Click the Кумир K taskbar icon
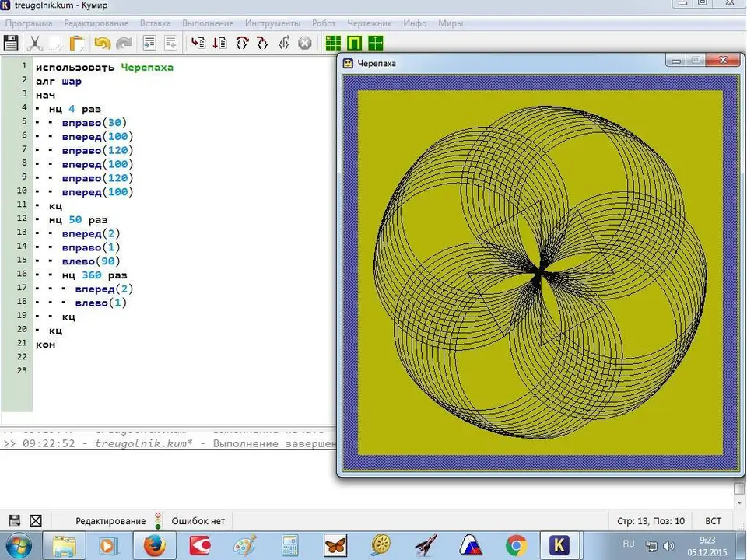Viewport: 747px width, 560px height. click(559, 546)
